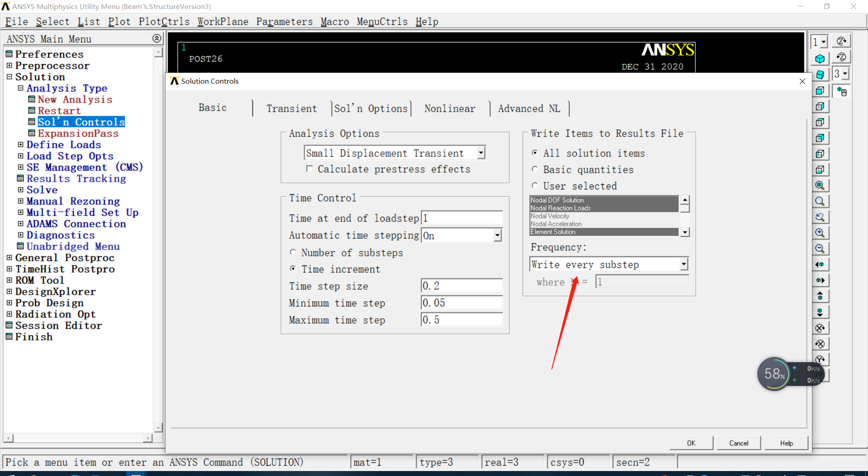Switch to the Transient tab
This screenshot has width=868, height=476.
click(292, 108)
